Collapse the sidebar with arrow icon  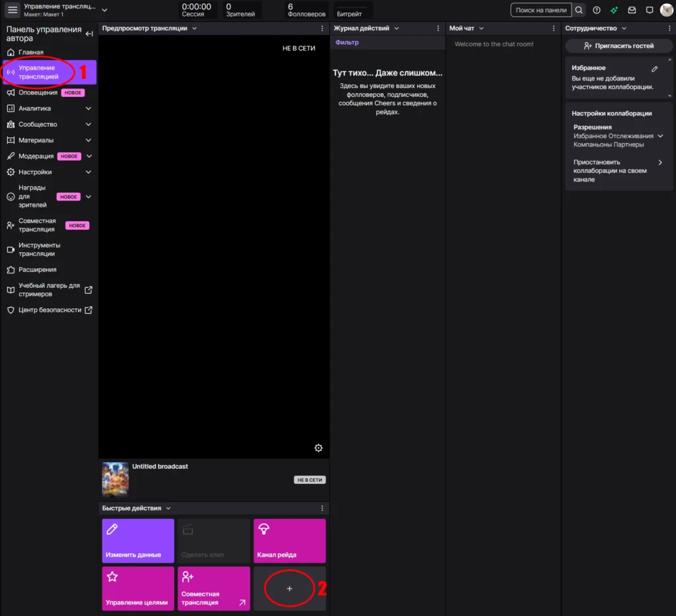coord(90,34)
